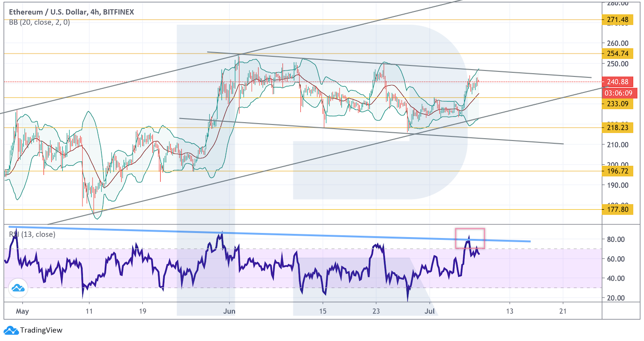Click the 11 date label on time axis
The width and height of the screenshot is (644, 341).
click(x=89, y=311)
